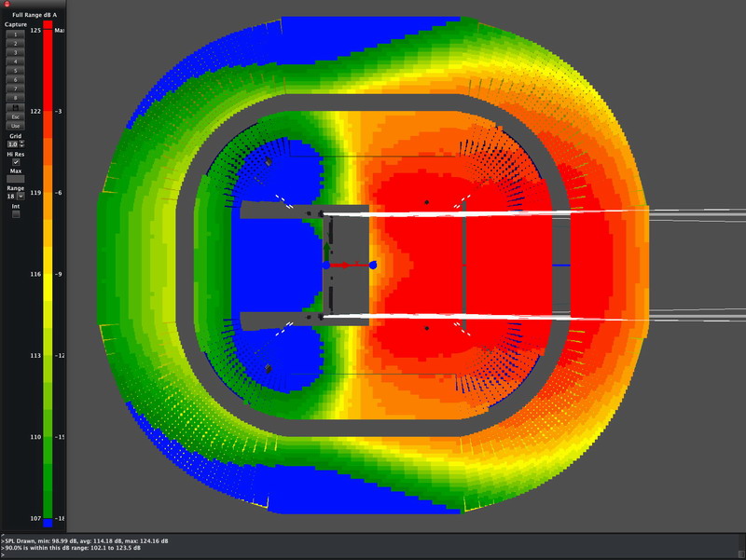Click the Max input field
746x560 pixels.
click(x=15, y=180)
